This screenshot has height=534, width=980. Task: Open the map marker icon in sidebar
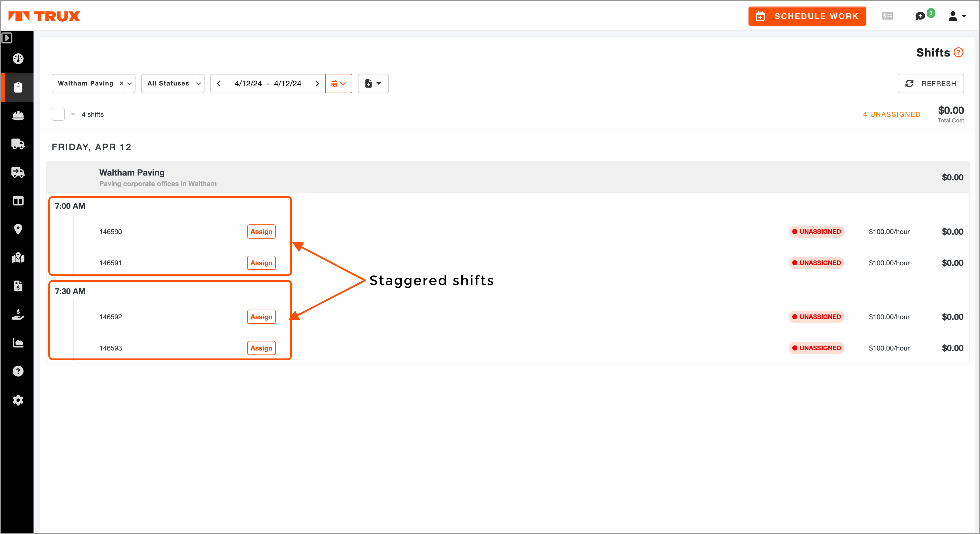coord(18,258)
